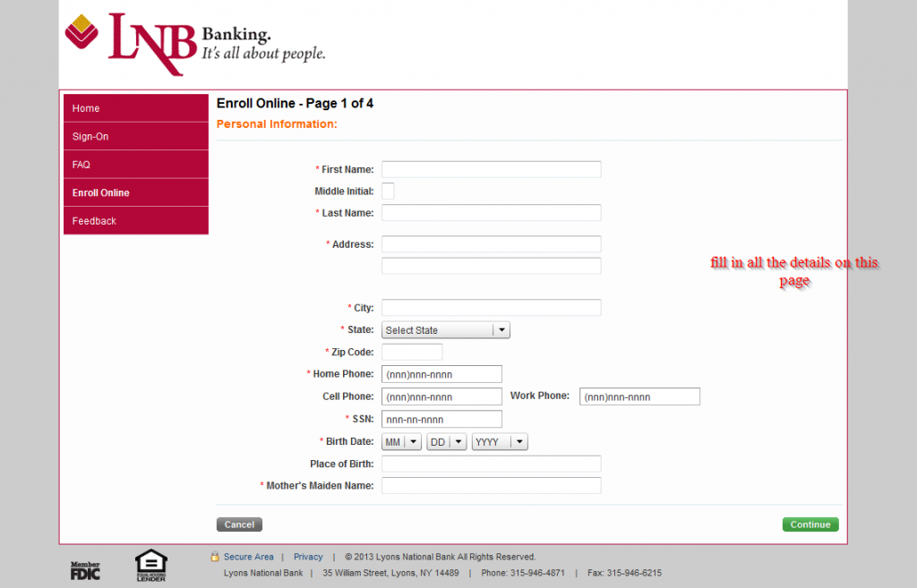Click the Cancel button
The width and height of the screenshot is (917, 588).
238,524
